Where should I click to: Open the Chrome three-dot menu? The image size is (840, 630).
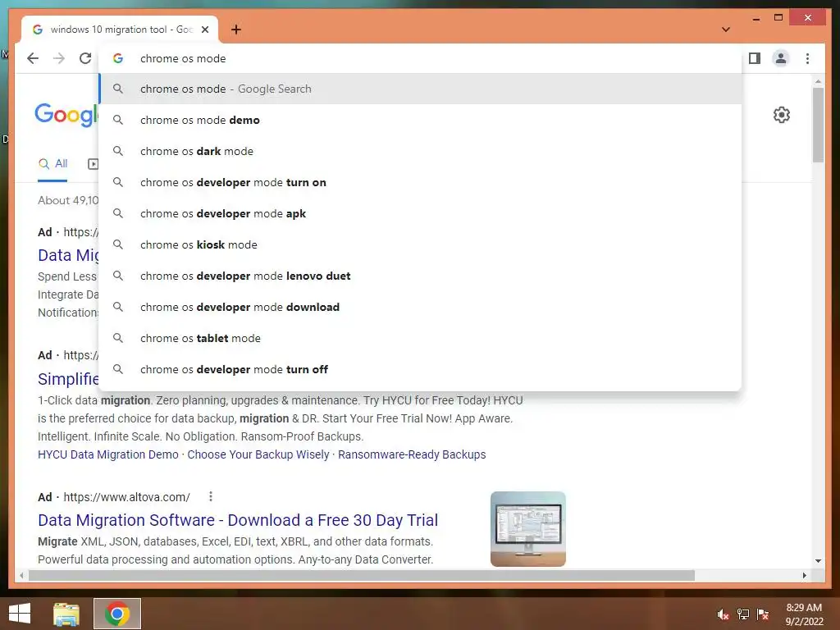point(807,58)
